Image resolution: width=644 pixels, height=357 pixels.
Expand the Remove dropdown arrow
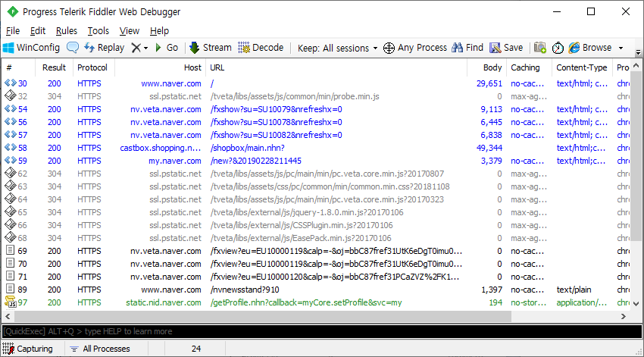[145, 48]
